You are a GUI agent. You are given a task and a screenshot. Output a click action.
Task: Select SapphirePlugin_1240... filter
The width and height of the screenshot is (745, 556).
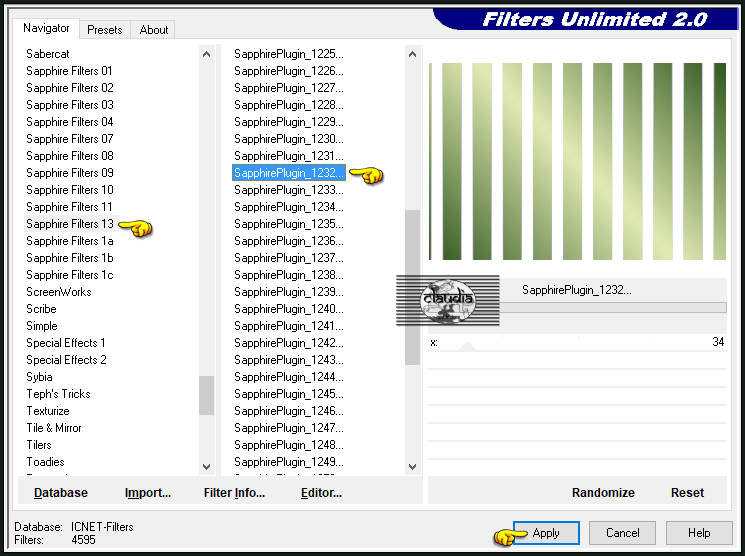pyautogui.click(x=288, y=309)
